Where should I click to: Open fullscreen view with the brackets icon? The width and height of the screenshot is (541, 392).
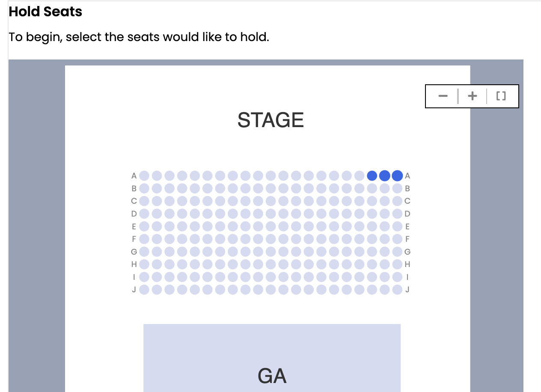[x=501, y=96]
